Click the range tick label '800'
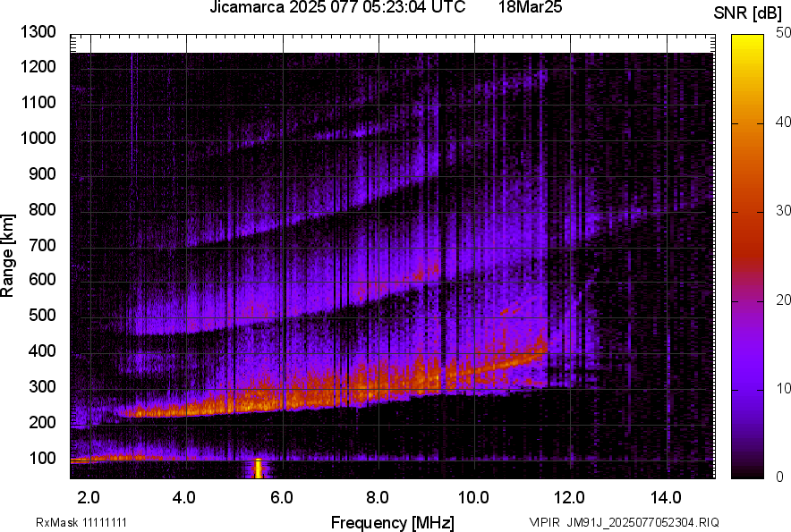791x532 pixels. [x=42, y=210]
